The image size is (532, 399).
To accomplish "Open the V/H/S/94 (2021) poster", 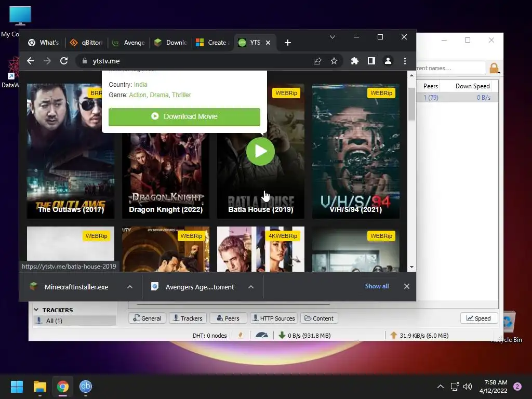I will click(x=355, y=151).
